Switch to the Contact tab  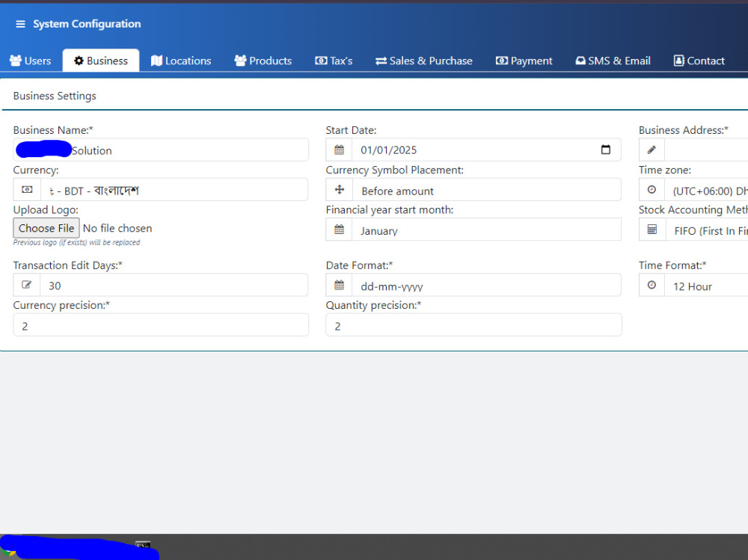point(699,61)
